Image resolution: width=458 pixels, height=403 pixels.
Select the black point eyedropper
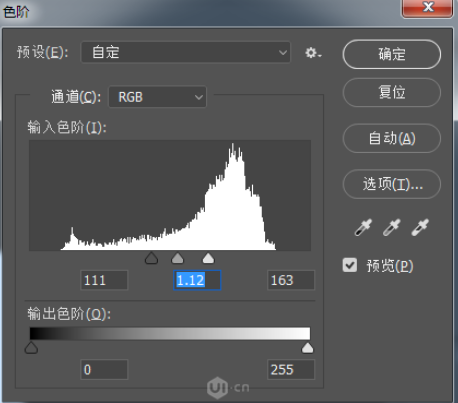[363, 228]
